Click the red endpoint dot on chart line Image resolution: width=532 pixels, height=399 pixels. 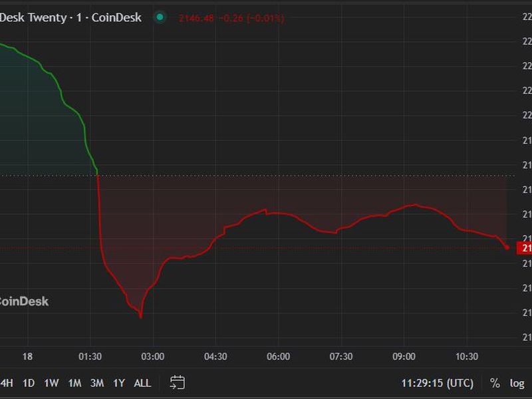tap(507, 247)
